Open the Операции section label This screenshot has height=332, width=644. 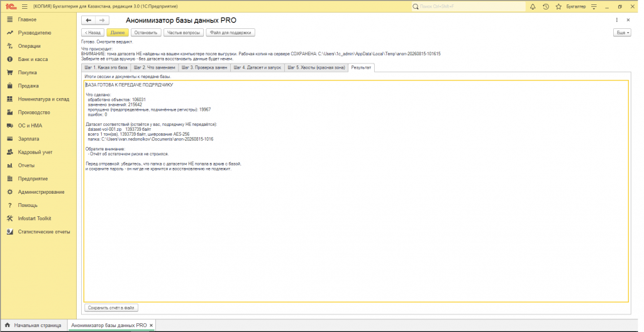pyautogui.click(x=29, y=46)
